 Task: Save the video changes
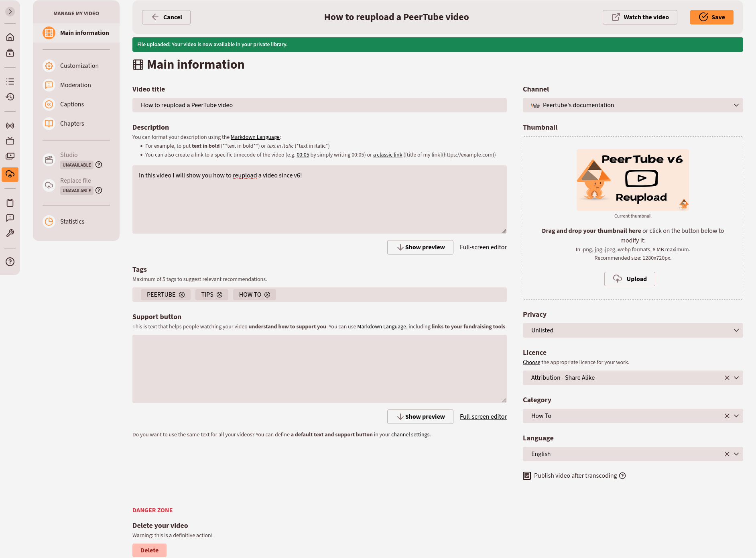[711, 17]
